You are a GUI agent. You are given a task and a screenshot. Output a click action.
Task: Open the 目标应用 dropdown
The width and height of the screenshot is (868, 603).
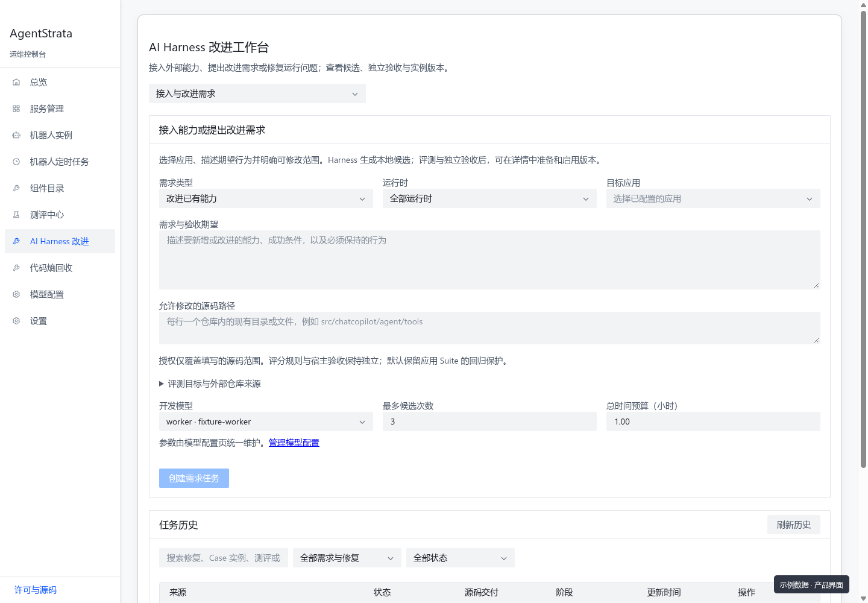(x=713, y=198)
